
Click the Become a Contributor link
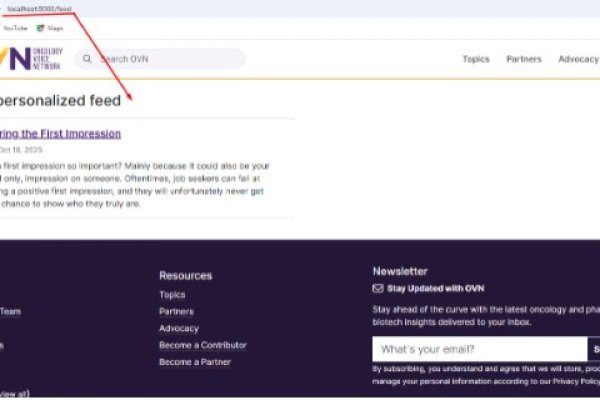[203, 345]
